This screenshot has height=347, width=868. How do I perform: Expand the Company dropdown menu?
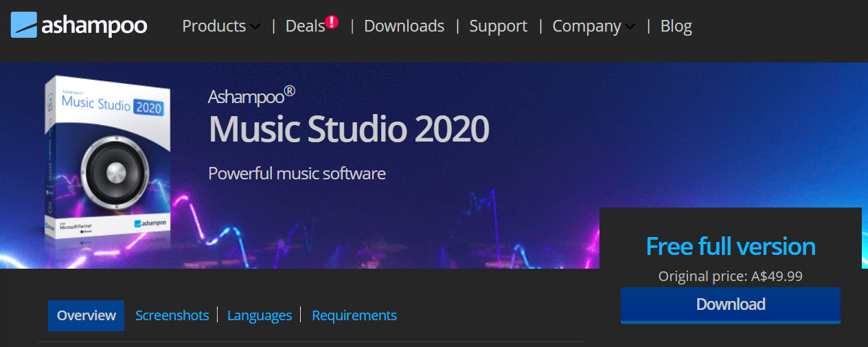point(593,26)
